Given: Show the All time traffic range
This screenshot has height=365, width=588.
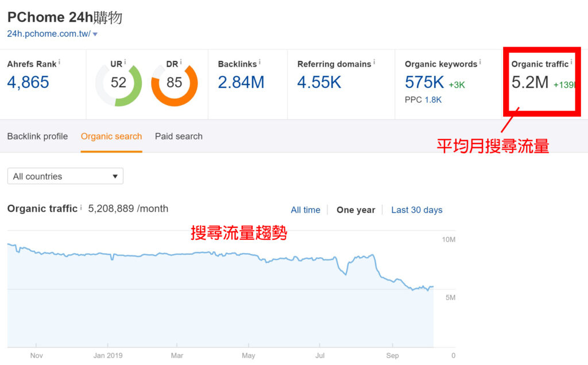Looking at the screenshot, I should [x=305, y=210].
